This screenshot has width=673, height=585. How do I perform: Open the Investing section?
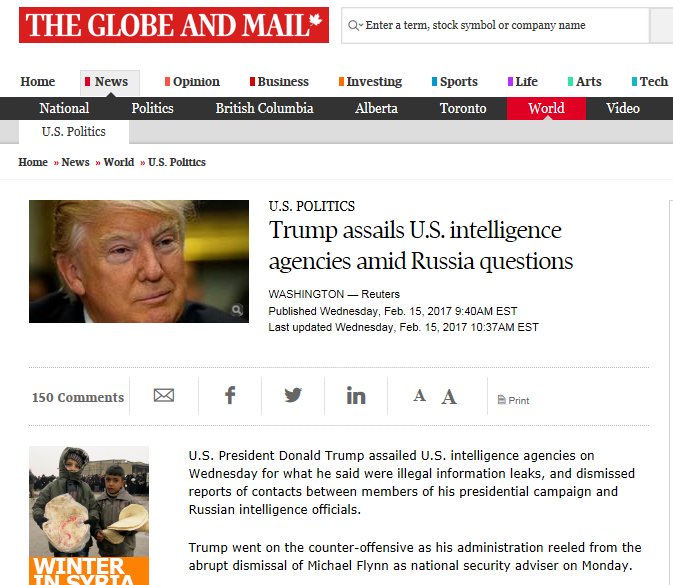point(370,82)
